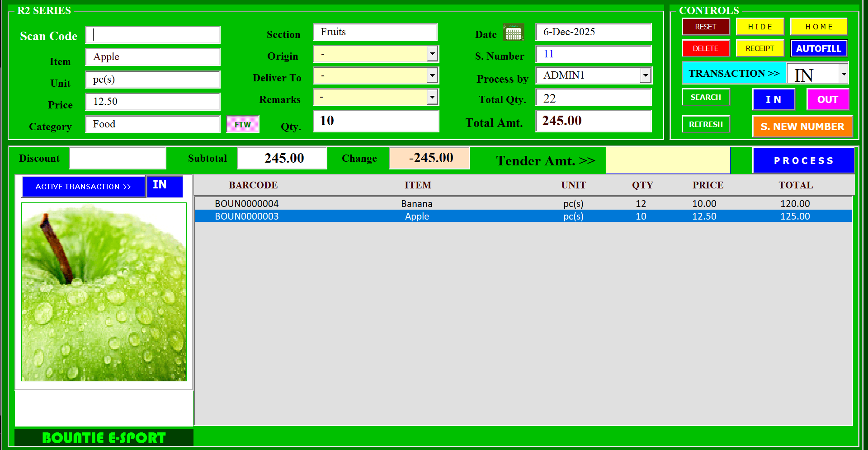
Task: Open the calendar date picker icon
Action: (513, 33)
